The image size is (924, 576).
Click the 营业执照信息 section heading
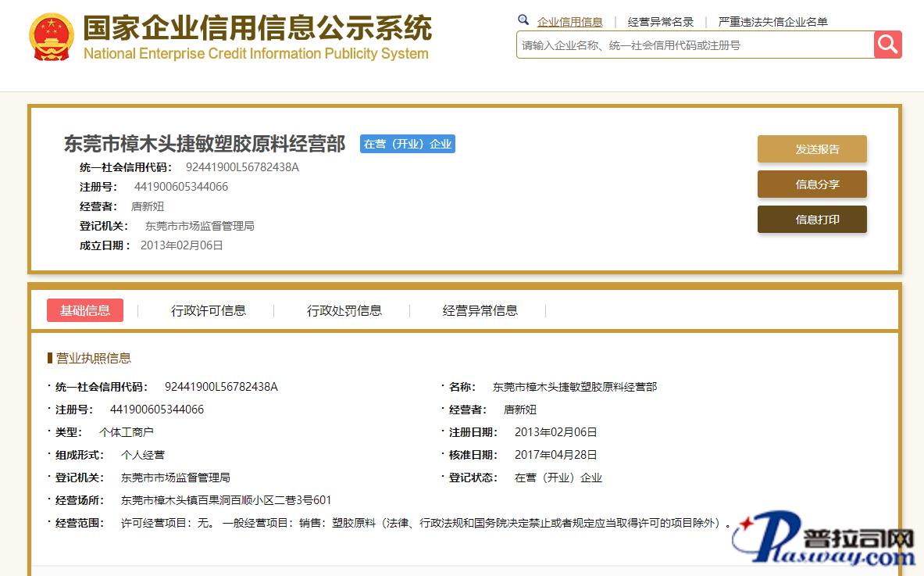point(93,358)
